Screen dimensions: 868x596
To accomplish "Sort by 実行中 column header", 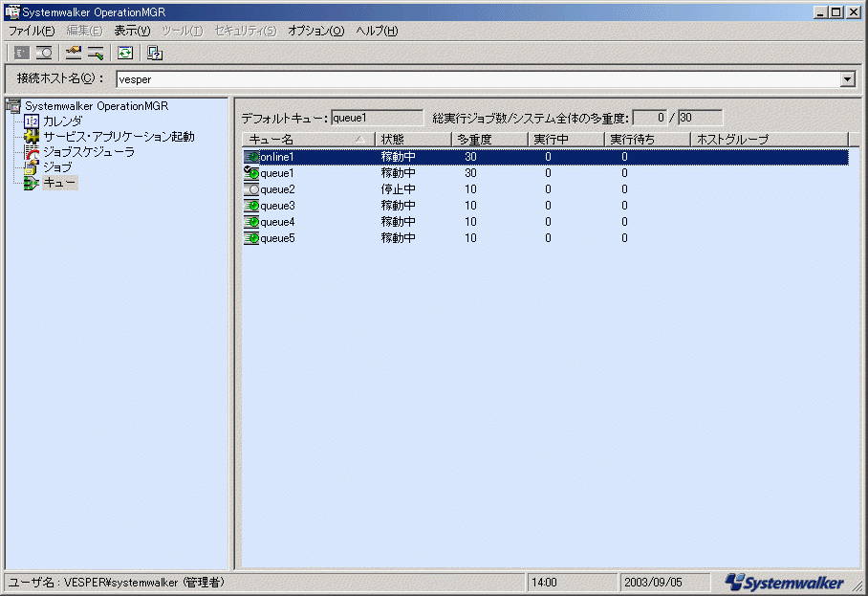I will pyautogui.click(x=566, y=140).
